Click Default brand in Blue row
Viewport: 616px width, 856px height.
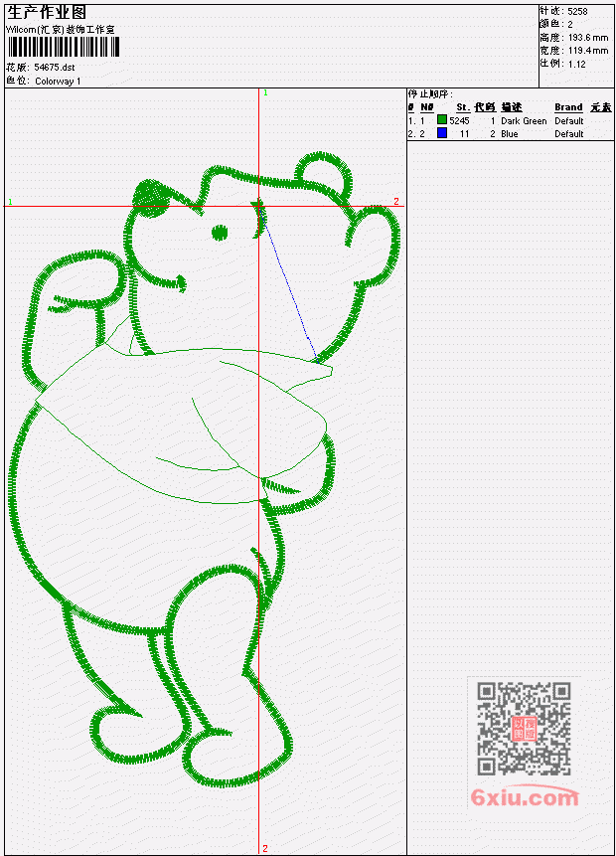[569, 134]
